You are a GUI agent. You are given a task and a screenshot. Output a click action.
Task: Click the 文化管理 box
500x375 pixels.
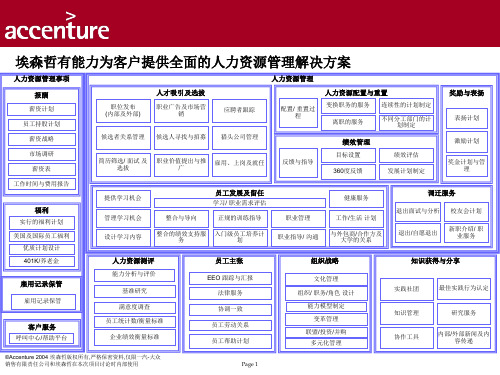(x=326, y=279)
